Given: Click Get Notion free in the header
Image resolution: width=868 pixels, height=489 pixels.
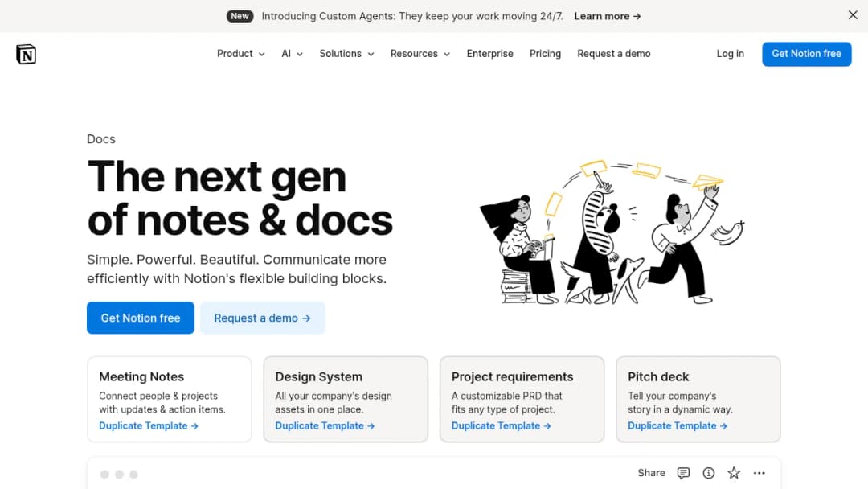Looking at the screenshot, I should pyautogui.click(x=807, y=54).
